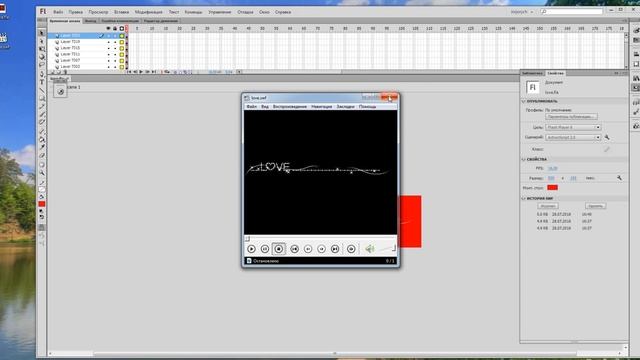Select the Pen tool
640x360 pixels.
tap(42, 74)
